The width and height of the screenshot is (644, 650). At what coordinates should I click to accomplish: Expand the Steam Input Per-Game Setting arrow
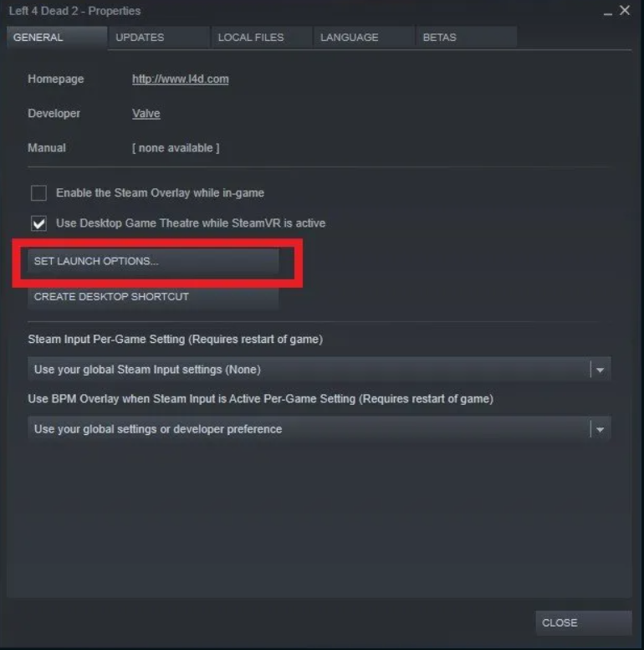click(x=600, y=370)
